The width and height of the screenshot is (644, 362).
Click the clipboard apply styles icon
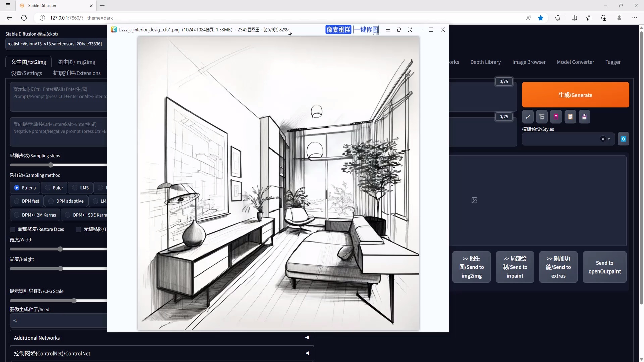tap(570, 117)
